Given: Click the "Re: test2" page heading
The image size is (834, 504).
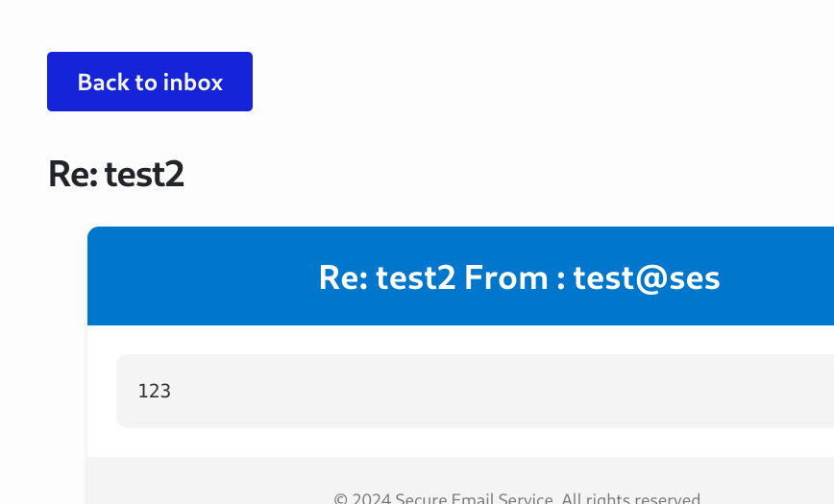Looking at the screenshot, I should tap(116, 174).
